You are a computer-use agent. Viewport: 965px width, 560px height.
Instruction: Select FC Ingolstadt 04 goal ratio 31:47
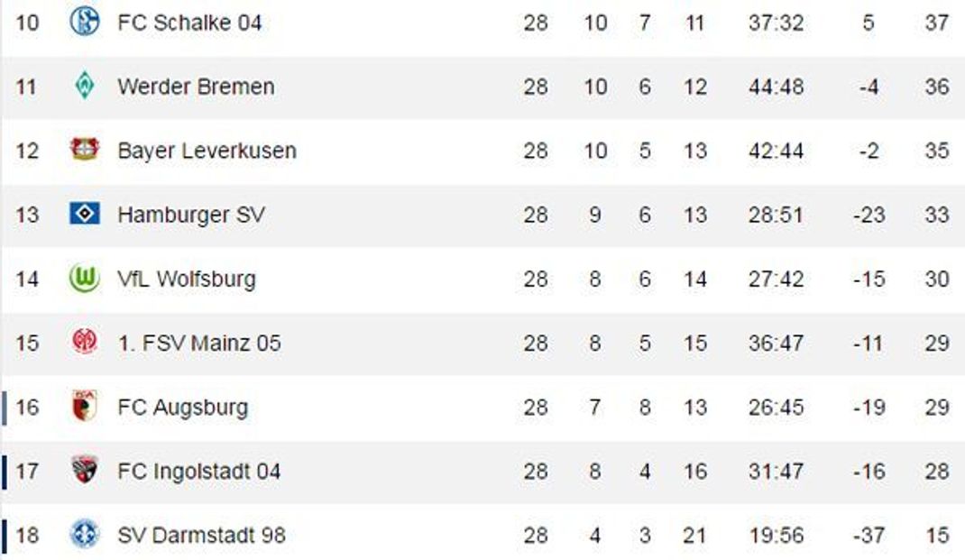click(x=777, y=472)
